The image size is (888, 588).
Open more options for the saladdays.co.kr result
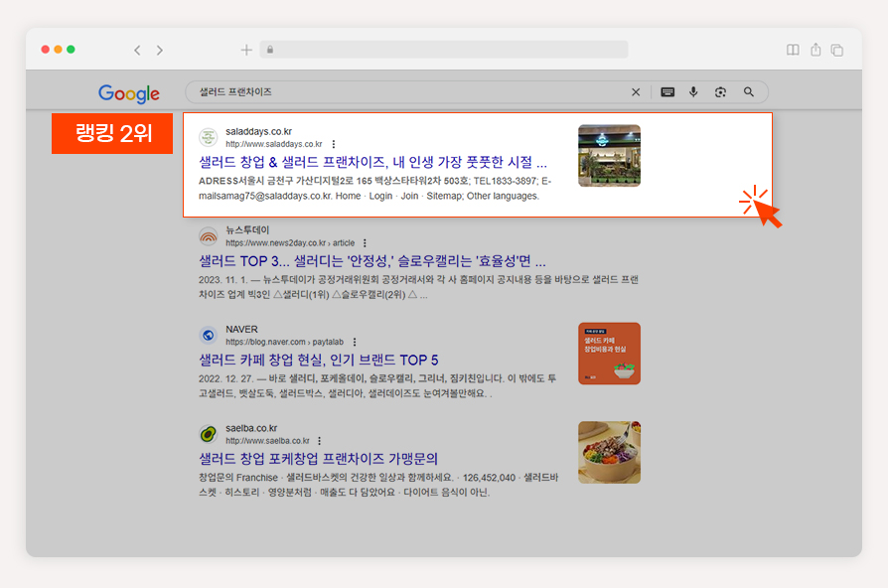coord(334,144)
